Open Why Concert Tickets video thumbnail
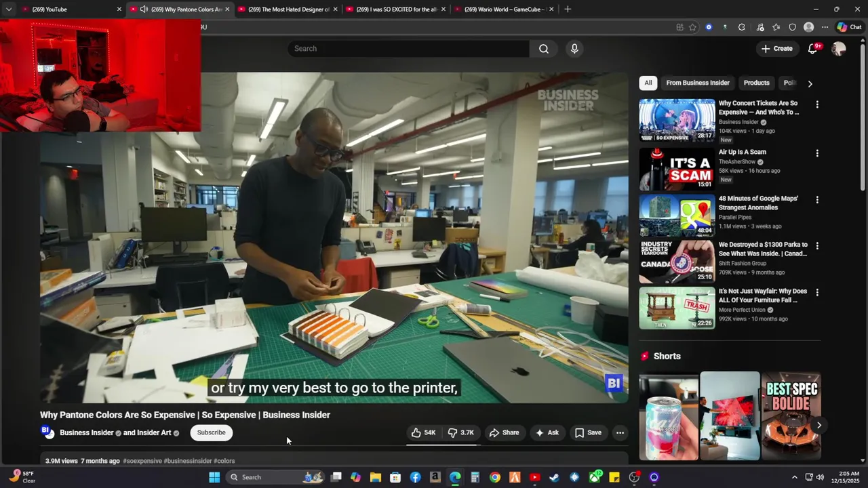This screenshot has height=488, width=868. pyautogui.click(x=677, y=120)
